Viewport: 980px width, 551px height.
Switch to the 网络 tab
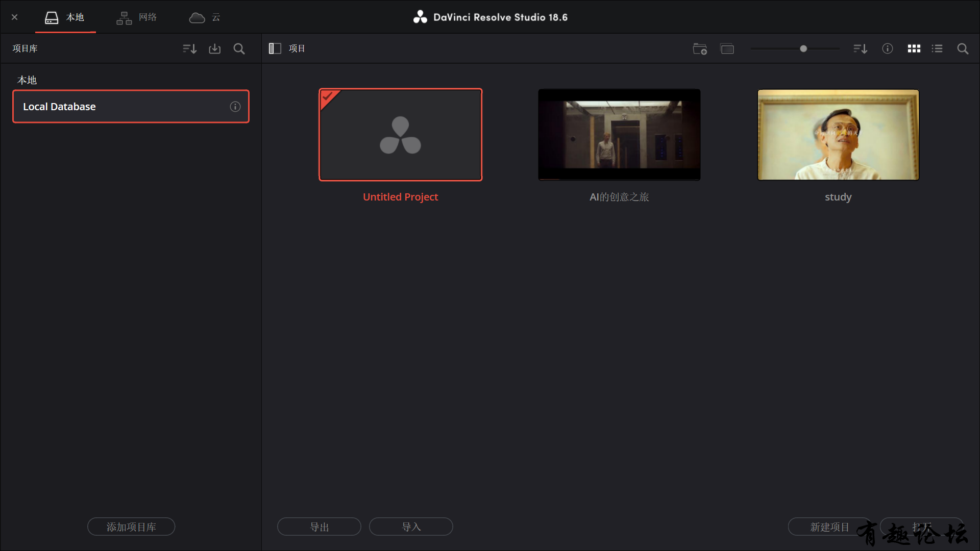(x=137, y=17)
